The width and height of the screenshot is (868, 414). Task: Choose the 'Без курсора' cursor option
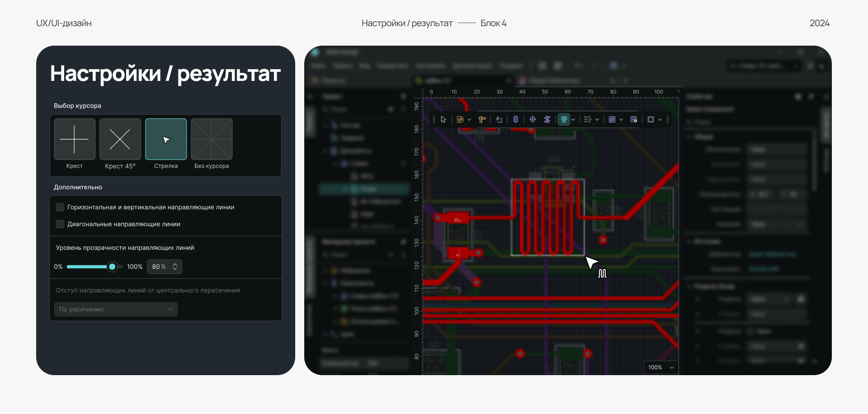point(212,139)
